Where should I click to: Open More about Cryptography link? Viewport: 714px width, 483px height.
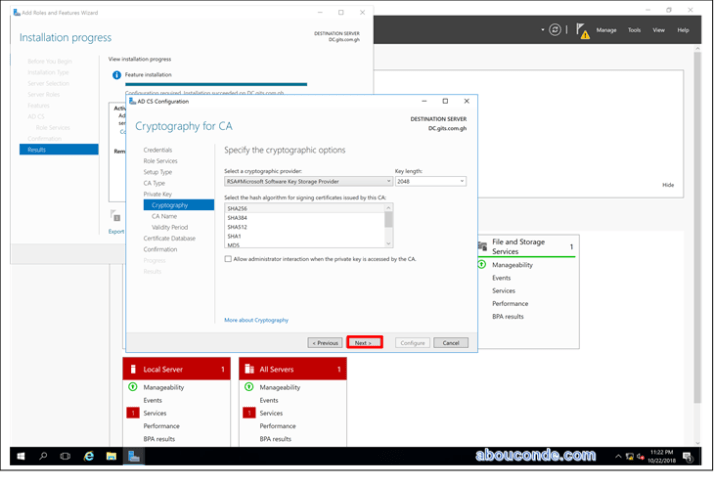point(256,320)
